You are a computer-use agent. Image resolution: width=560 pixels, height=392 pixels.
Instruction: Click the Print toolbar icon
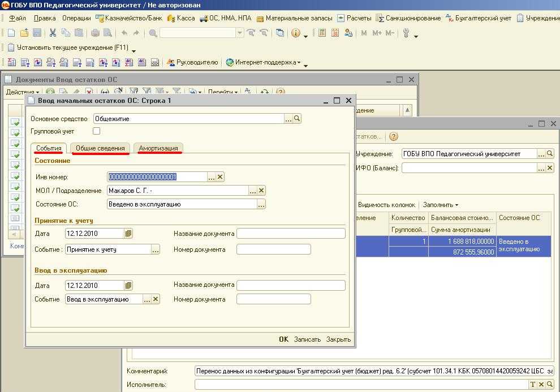click(95, 33)
